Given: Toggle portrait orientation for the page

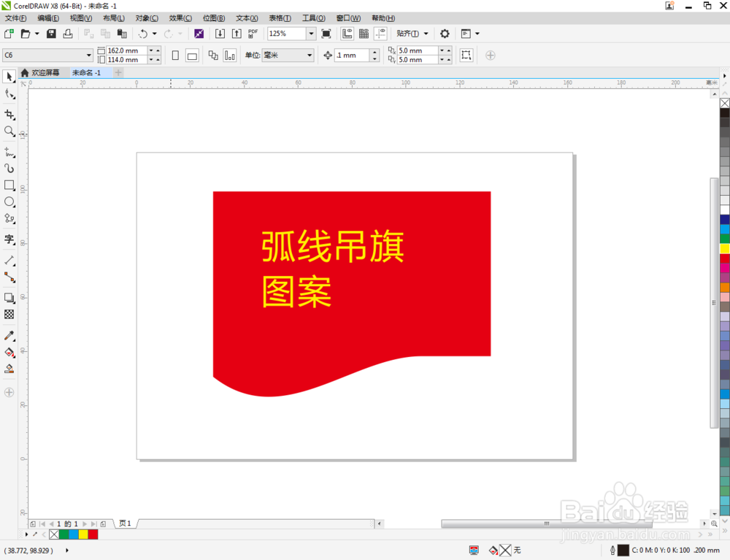Looking at the screenshot, I should click(175, 55).
